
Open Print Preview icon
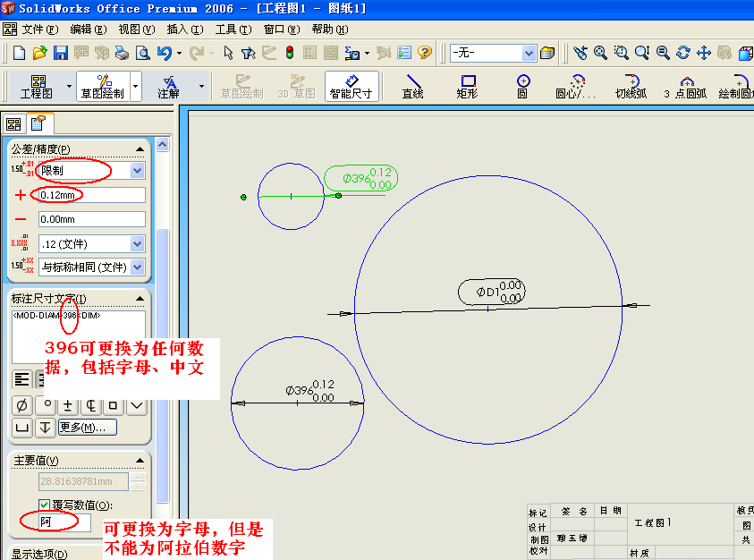click(x=143, y=53)
